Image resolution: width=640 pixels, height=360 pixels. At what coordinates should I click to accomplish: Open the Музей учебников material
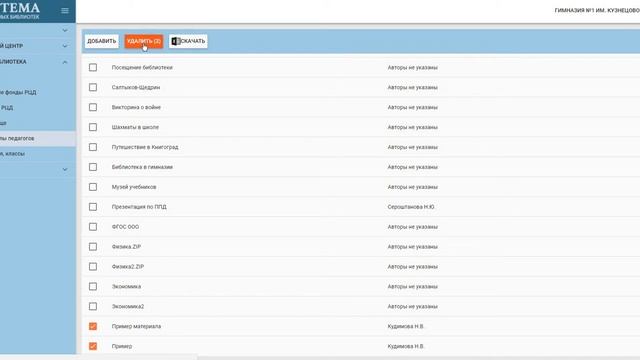(x=134, y=187)
